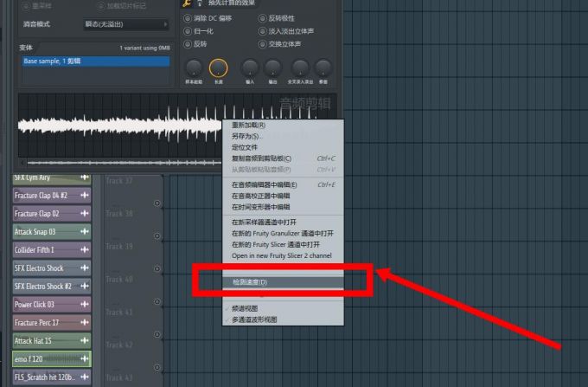Toggle mute switch for Track 40
Image resolution: width=588 pixels, height=387 pixels.
tap(157, 302)
